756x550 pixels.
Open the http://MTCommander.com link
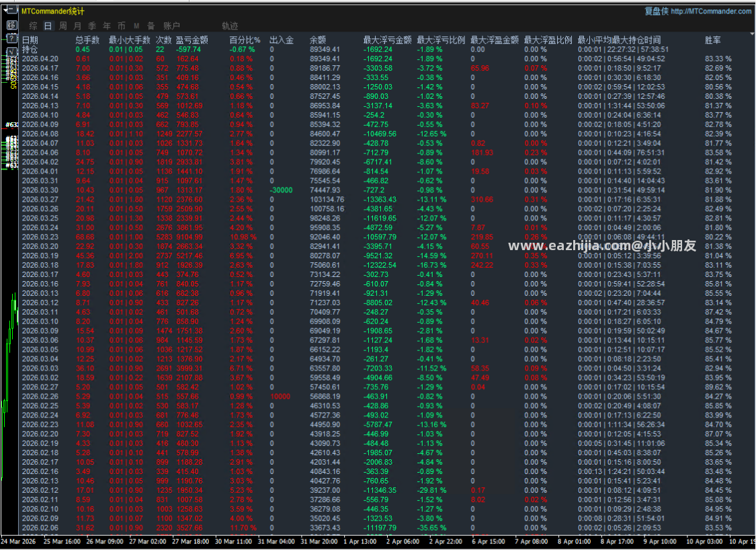pyautogui.click(x=711, y=11)
